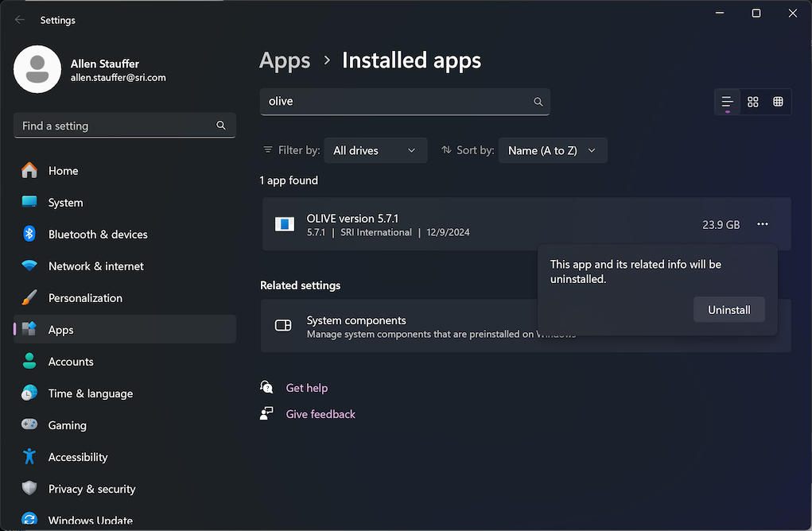
Task: Open the more options menu for OLIVE
Action: tap(763, 224)
